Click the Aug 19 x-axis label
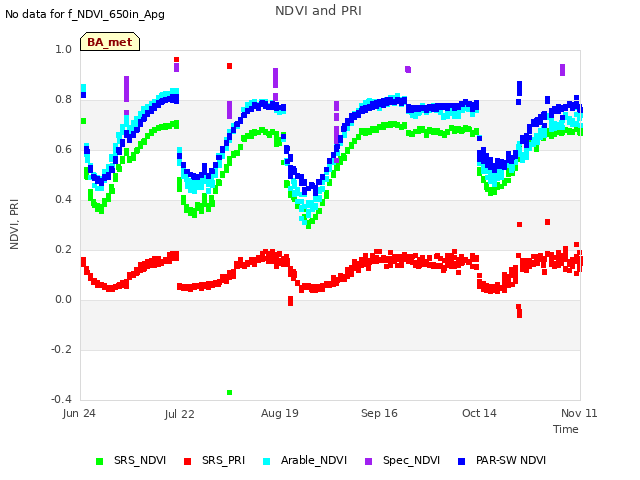 [280, 413]
